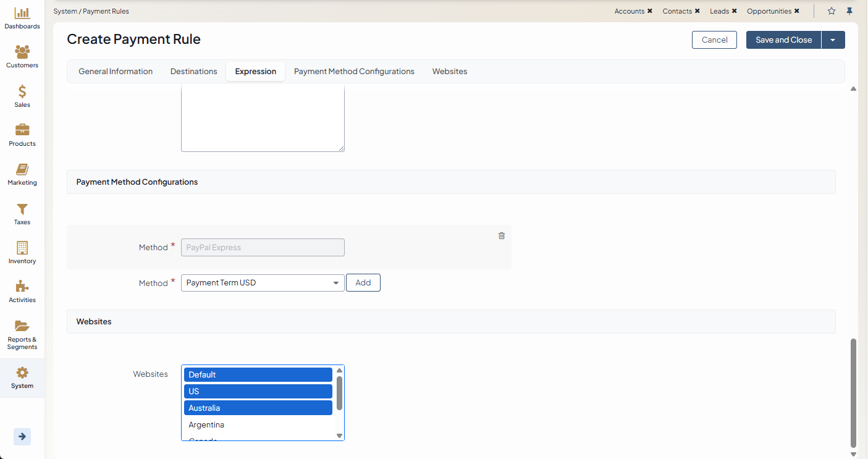Image resolution: width=868 pixels, height=459 pixels.
Task: Click the Cancel button
Action: tap(714, 40)
